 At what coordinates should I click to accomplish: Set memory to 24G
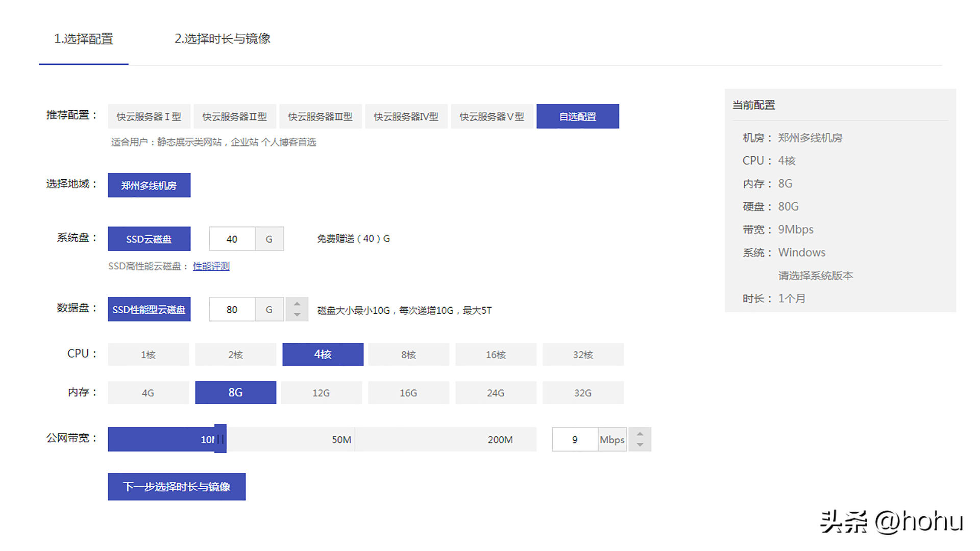pos(496,393)
